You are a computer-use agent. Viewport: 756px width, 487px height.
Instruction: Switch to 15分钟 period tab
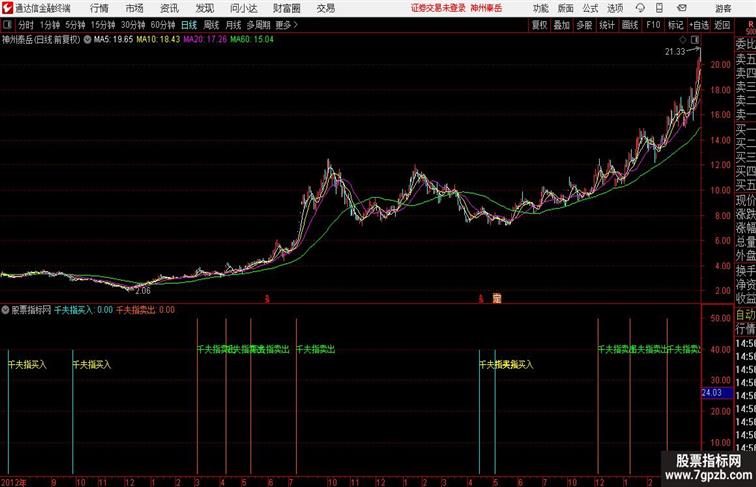click(103, 25)
